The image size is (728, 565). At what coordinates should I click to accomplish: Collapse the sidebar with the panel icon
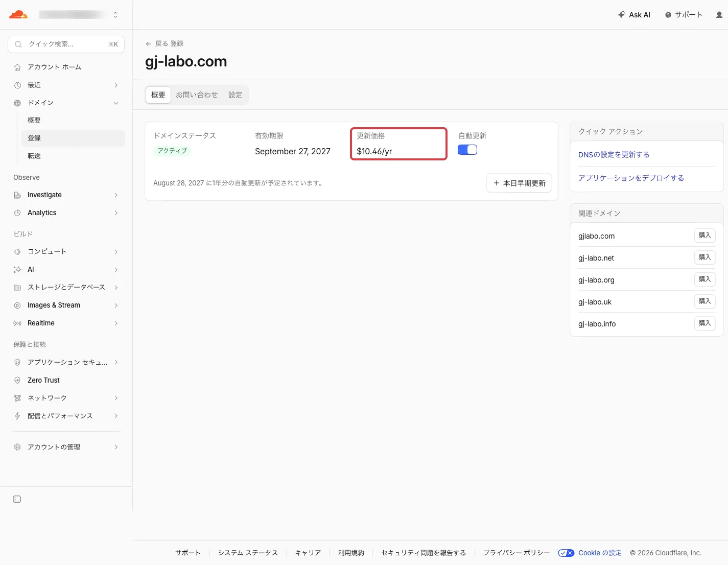coord(17,499)
